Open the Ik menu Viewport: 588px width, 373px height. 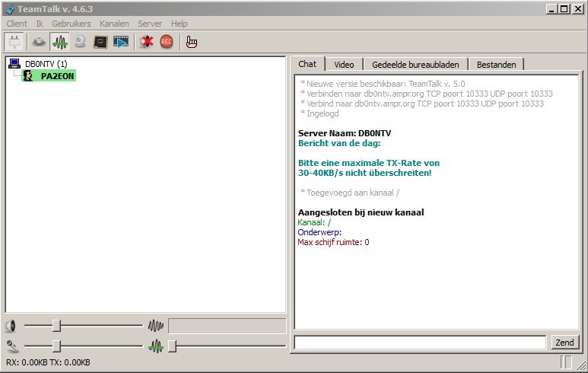pos(40,24)
